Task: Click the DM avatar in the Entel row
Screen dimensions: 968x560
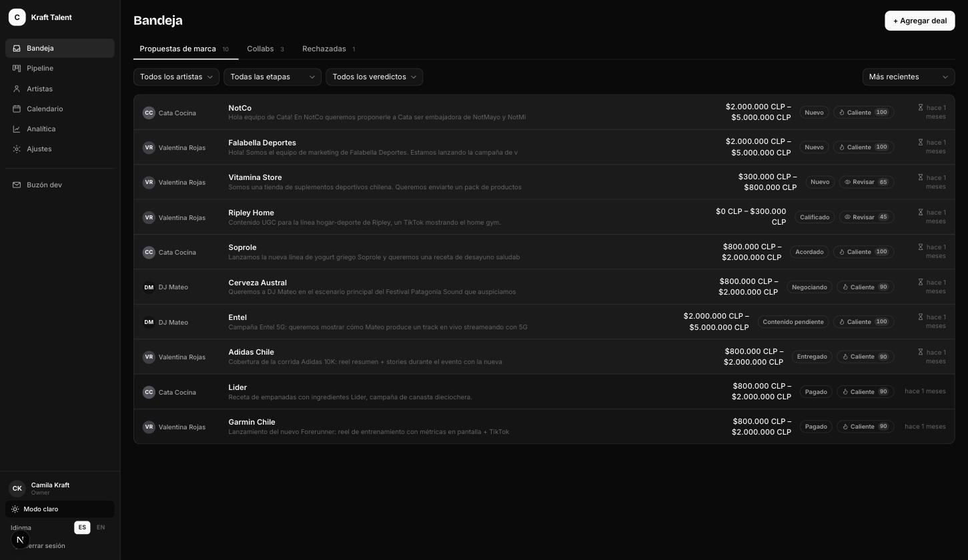Action: coord(149,322)
